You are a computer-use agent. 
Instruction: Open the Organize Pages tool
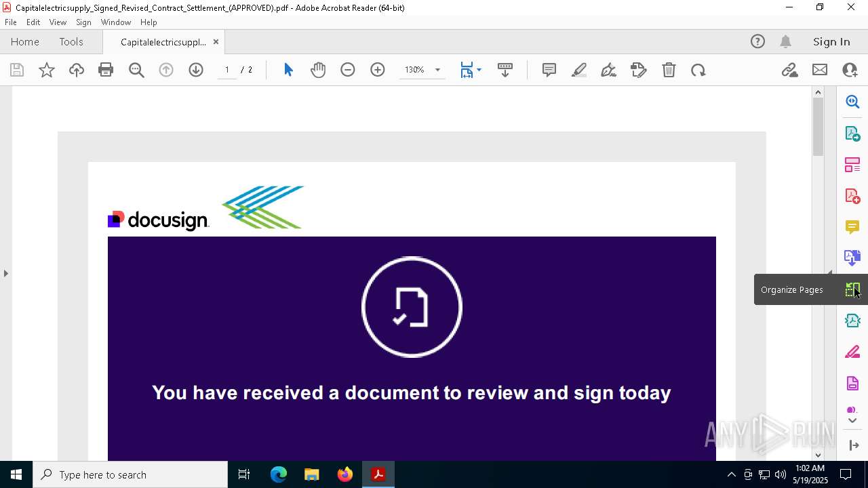click(852, 289)
